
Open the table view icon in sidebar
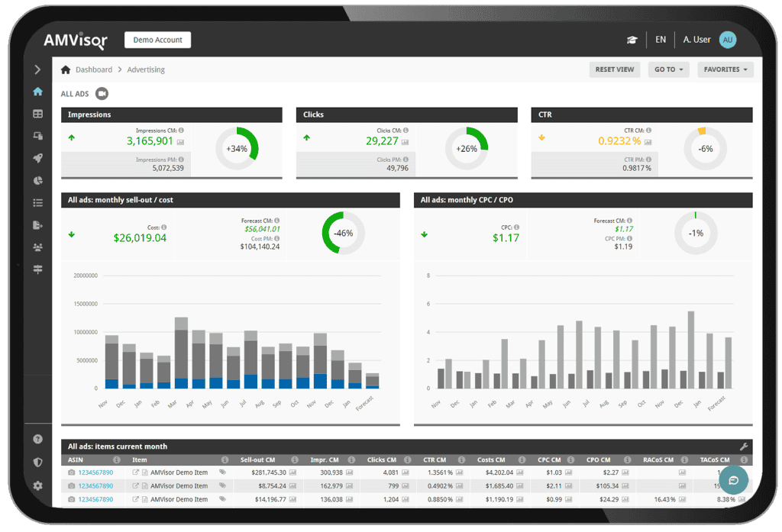click(x=37, y=114)
